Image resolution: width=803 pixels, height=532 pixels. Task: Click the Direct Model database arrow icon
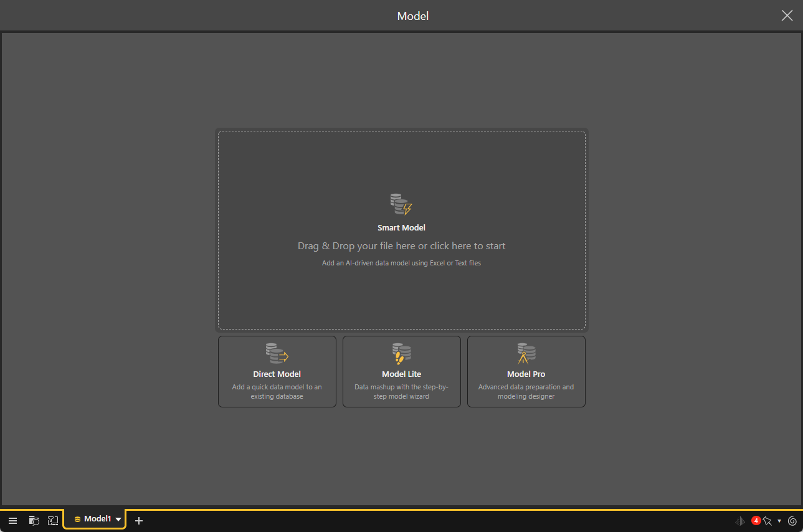(277, 353)
